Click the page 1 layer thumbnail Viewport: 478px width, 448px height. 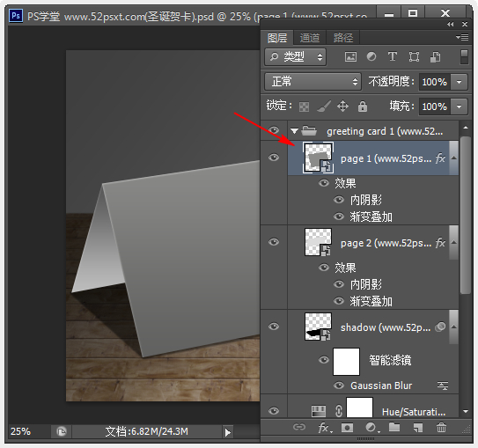318,158
